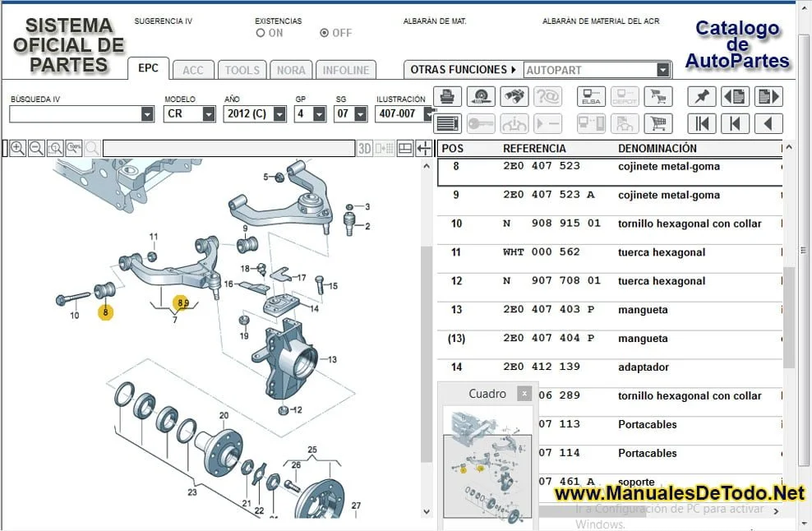Switch to the ACC tab
This screenshot has width=812, height=531.
tap(192, 70)
